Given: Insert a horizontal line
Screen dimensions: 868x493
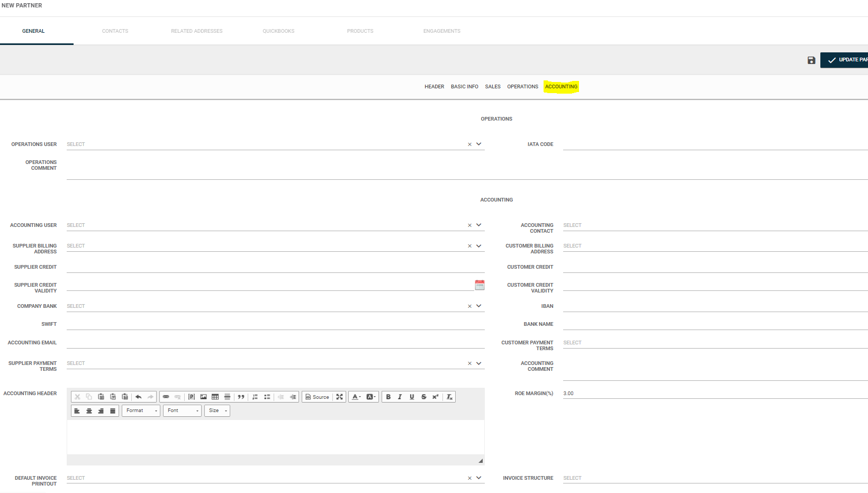Looking at the screenshot, I should click(227, 397).
